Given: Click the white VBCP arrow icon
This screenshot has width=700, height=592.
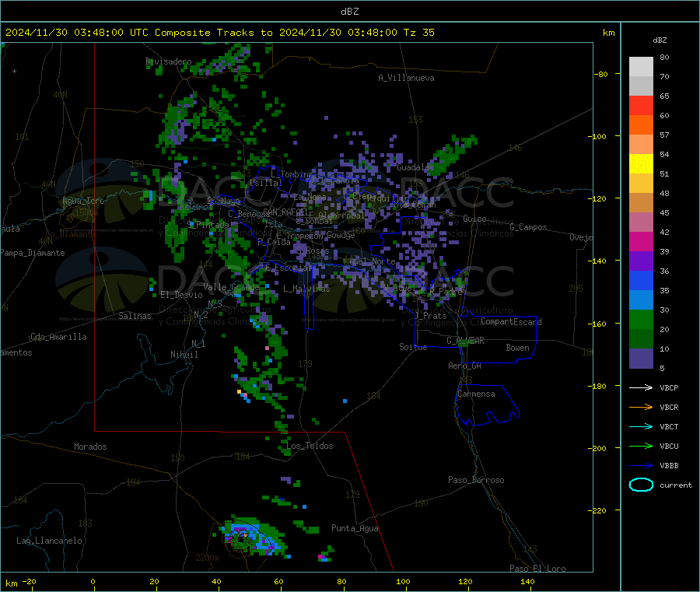Looking at the screenshot, I should (641, 387).
